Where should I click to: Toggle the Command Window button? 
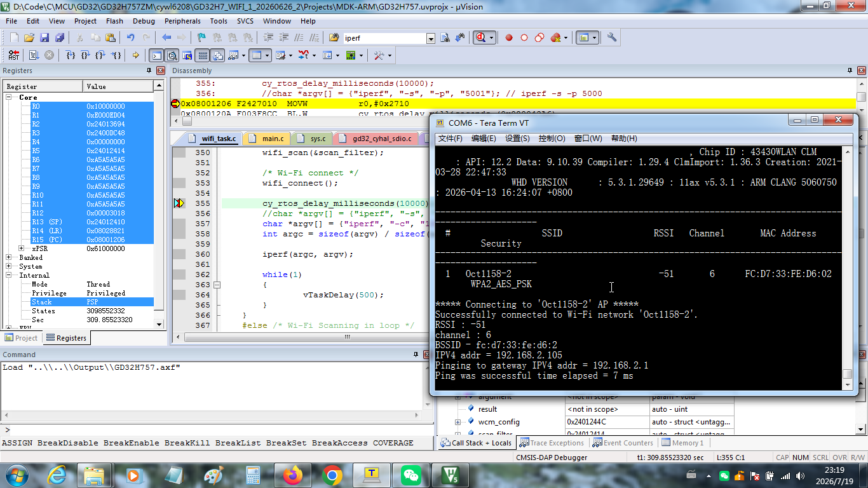click(x=156, y=55)
